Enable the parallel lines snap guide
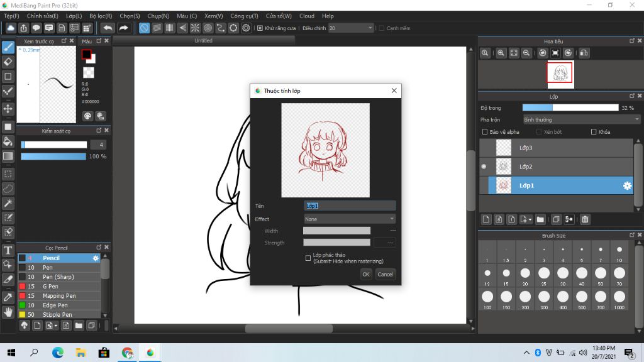This screenshot has width=644, height=362. point(157,28)
